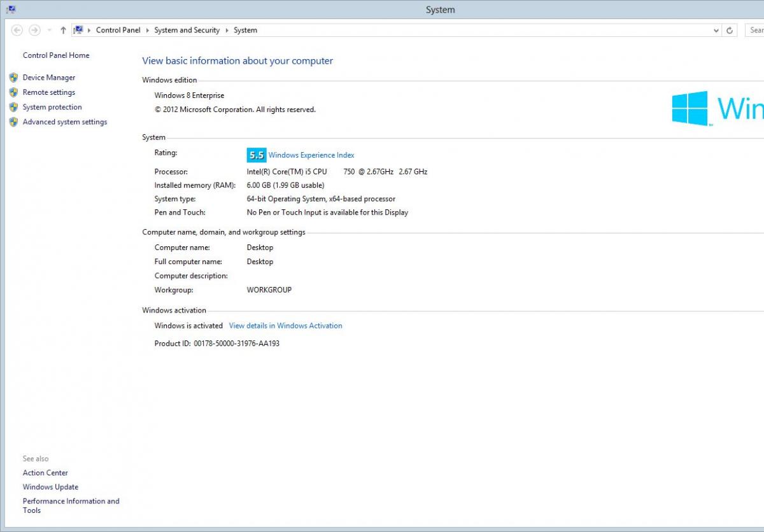The height and width of the screenshot is (532, 764).
Task: Click shield icon beside Advanced system settings
Action: pyautogui.click(x=13, y=122)
